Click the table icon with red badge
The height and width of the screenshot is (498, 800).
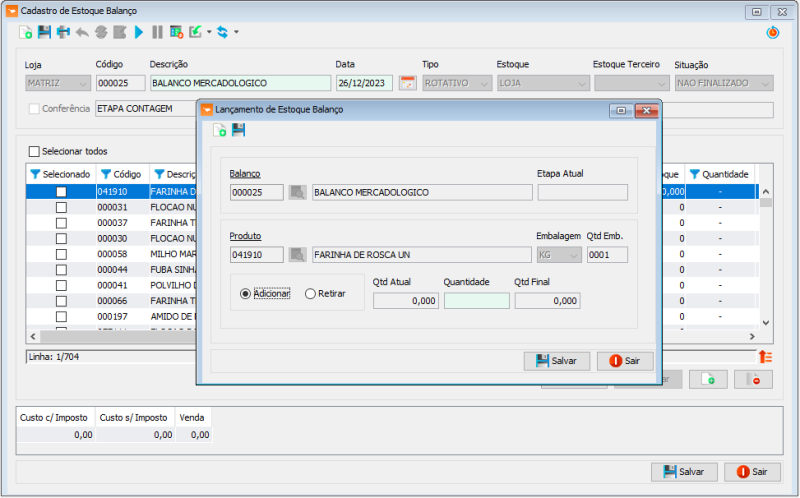[x=177, y=32]
